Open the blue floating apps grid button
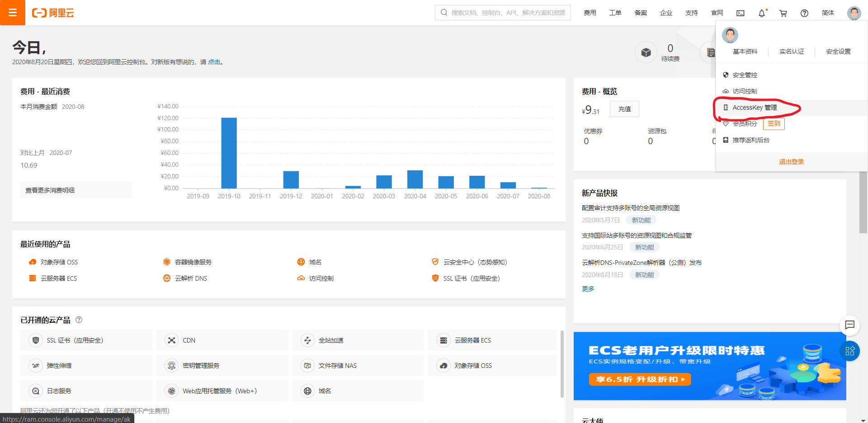 [x=850, y=351]
